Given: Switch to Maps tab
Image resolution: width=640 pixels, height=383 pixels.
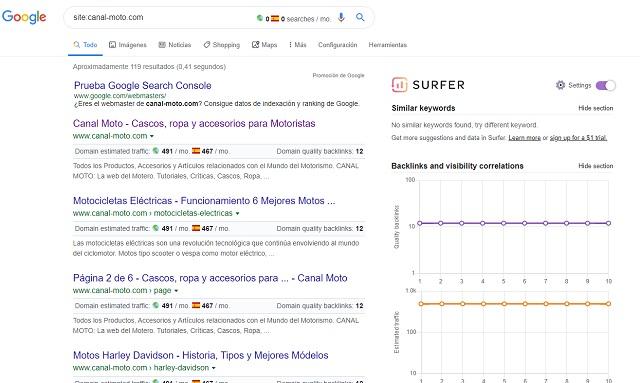Looking at the screenshot, I should 264,45.
